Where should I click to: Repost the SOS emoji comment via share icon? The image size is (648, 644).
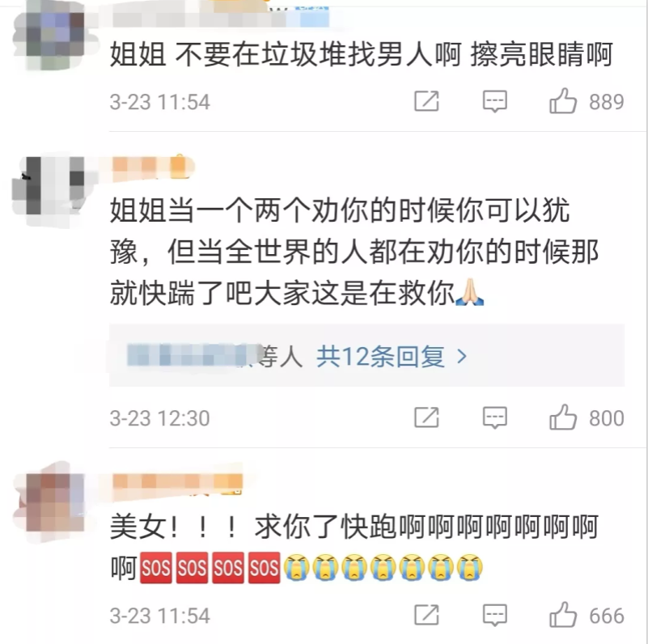tap(426, 615)
